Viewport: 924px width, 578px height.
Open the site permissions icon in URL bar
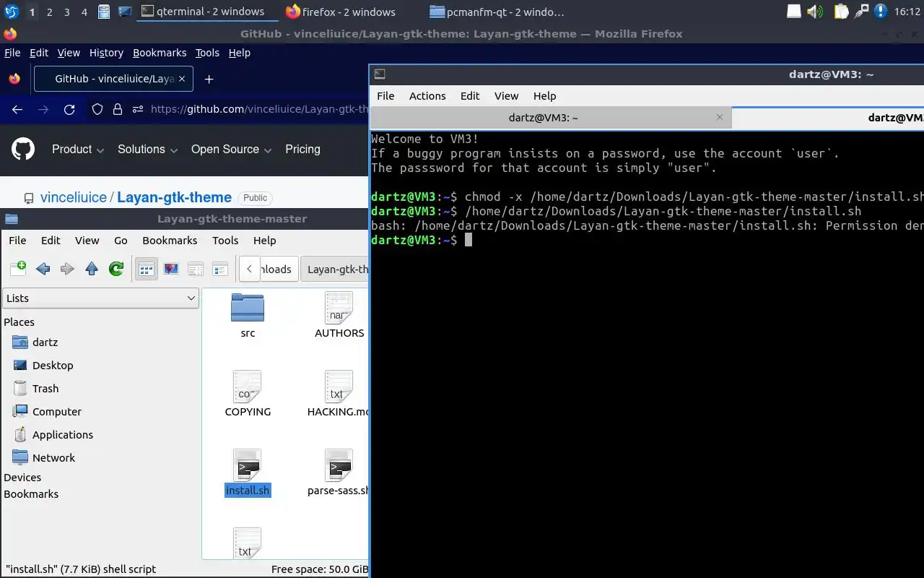138,109
